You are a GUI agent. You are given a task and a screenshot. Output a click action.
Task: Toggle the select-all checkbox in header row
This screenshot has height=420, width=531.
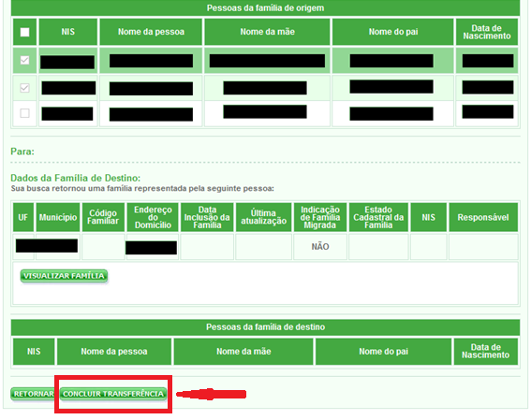point(24,32)
